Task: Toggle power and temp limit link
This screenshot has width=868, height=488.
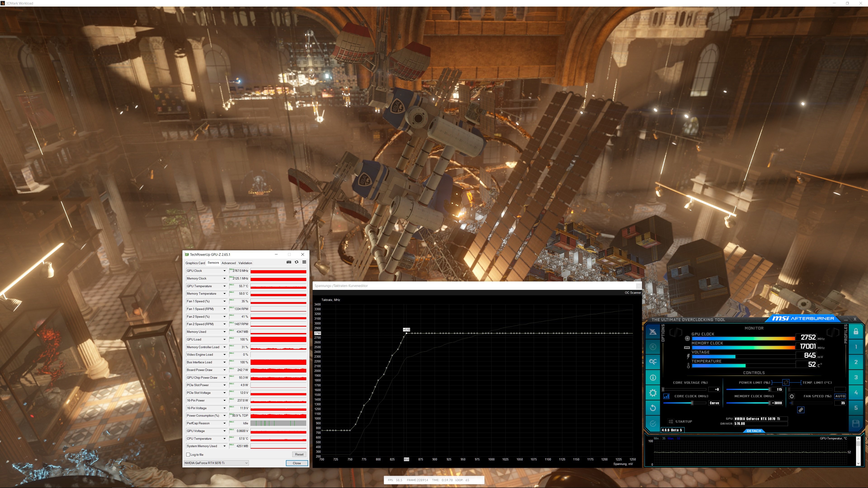Action: point(785,382)
